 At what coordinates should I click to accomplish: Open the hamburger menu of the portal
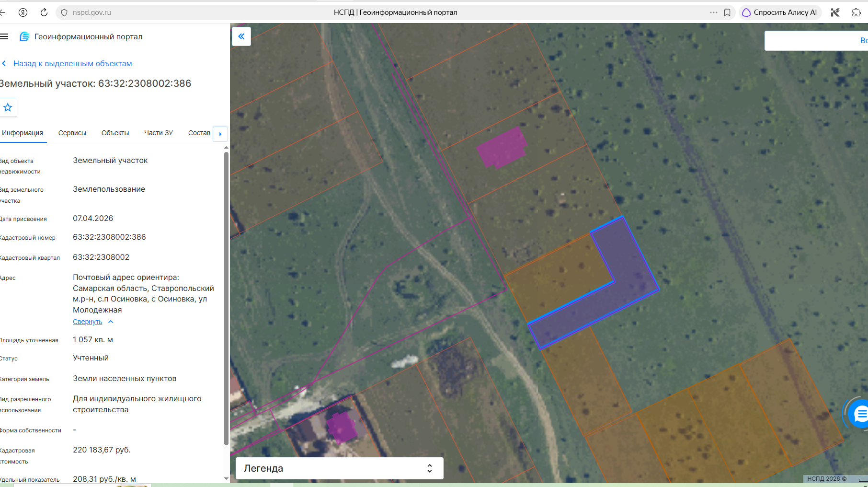click(x=4, y=36)
